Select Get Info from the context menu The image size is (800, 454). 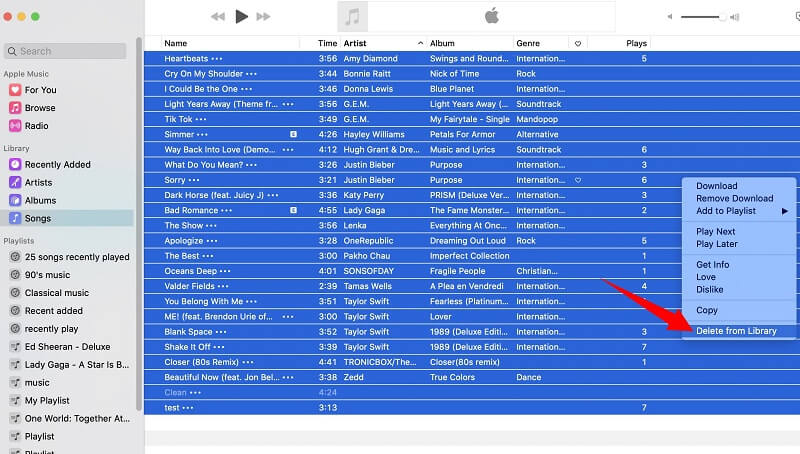[x=712, y=265]
